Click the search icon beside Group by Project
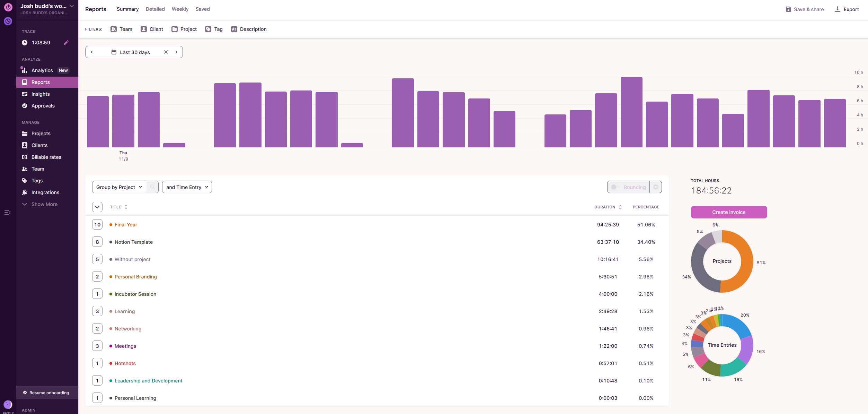Screen dimensions: 868x414 [152, 187]
